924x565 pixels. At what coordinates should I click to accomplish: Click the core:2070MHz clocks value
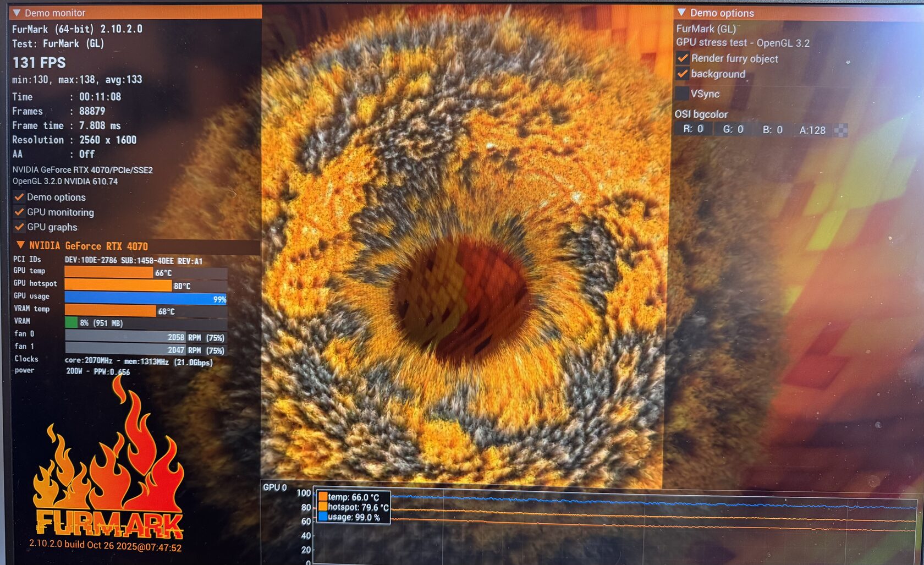(x=139, y=361)
